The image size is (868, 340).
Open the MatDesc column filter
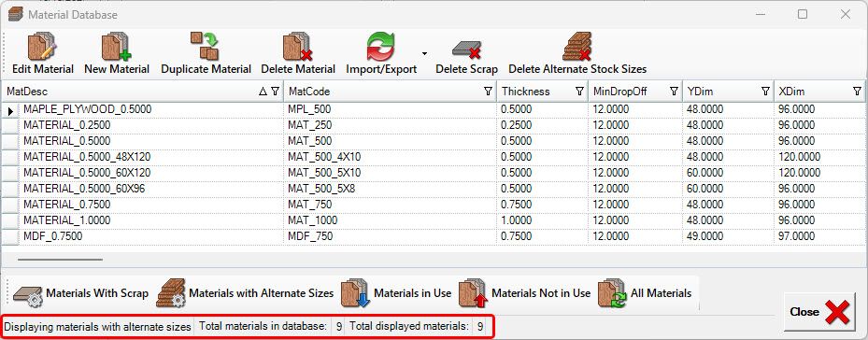pos(275,92)
